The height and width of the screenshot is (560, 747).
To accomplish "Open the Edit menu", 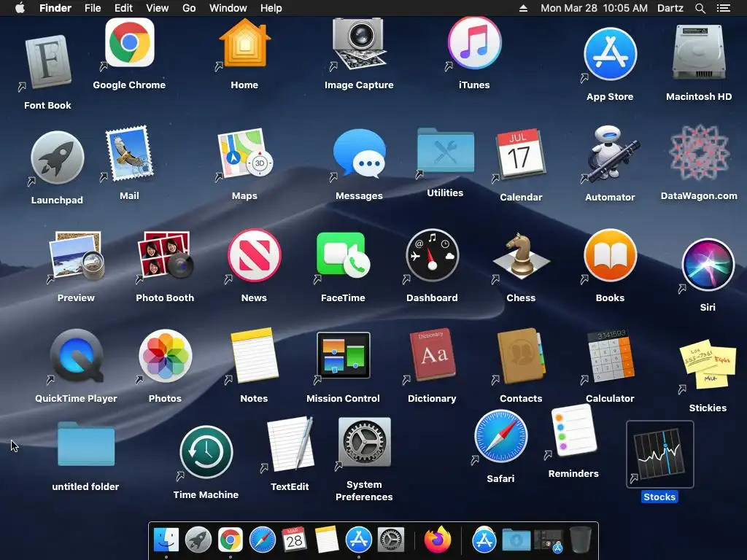I will pos(123,8).
